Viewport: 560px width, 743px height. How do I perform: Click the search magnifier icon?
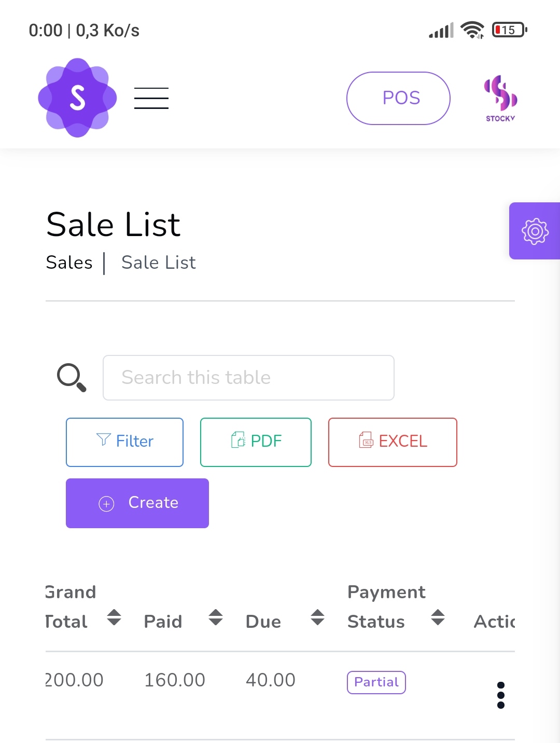click(x=72, y=377)
